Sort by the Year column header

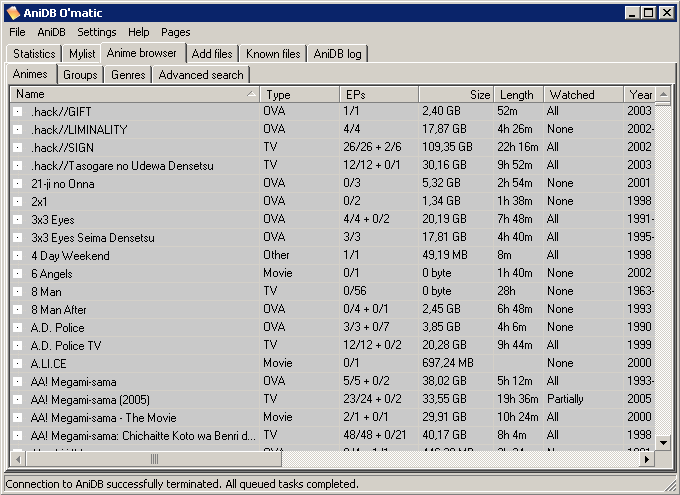(639, 94)
